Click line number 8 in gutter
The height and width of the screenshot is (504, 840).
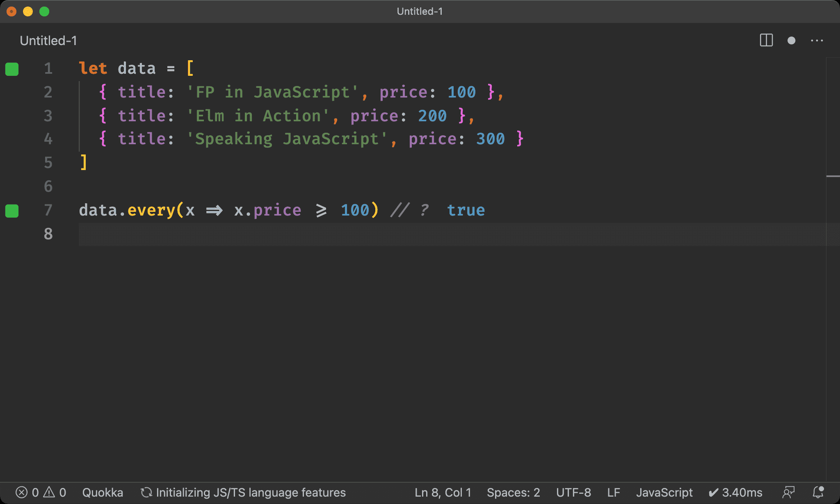[48, 234]
